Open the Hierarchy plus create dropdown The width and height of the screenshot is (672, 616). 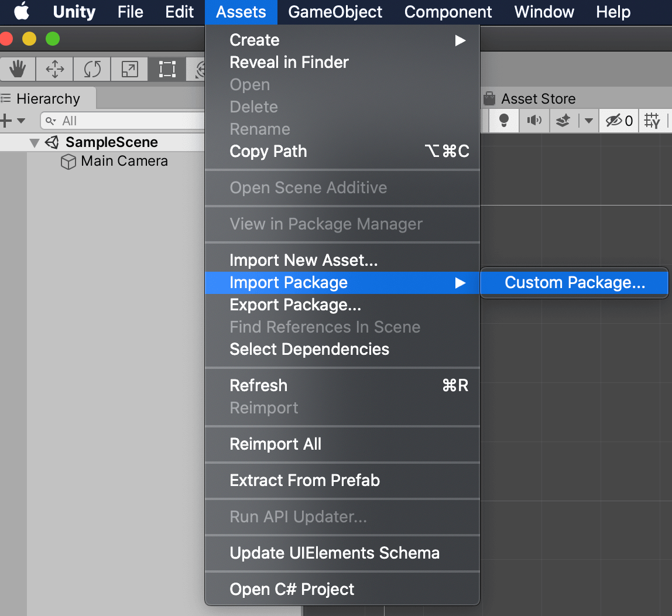12,121
